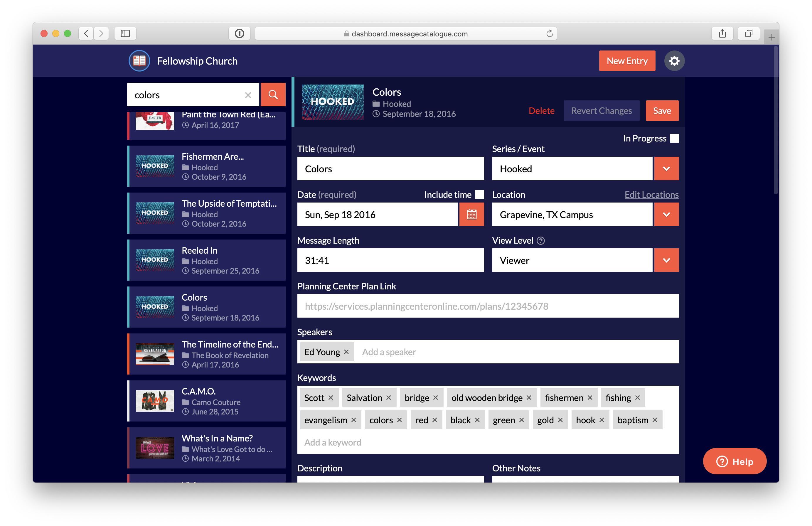Remove the bridge keyword tag
The height and width of the screenshot is (526, 812).
(x=436, y=398)
